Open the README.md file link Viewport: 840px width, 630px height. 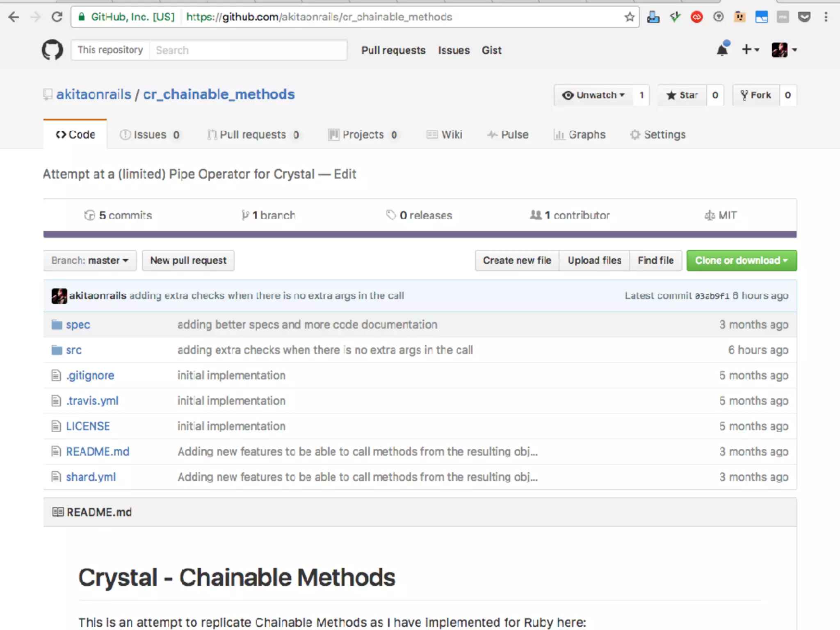point(98,452)
